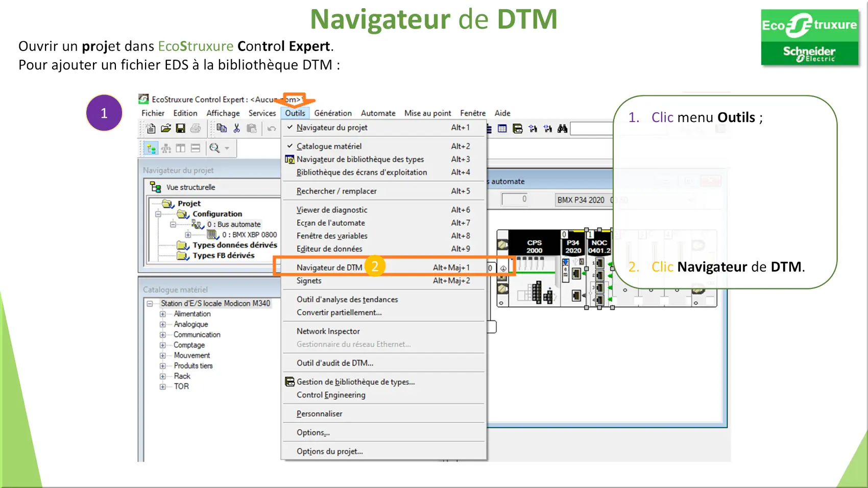868x488 pixels.
Task: Expand the Mouvement catalog node
Action: pyautogui.click(x=162, y=355)
